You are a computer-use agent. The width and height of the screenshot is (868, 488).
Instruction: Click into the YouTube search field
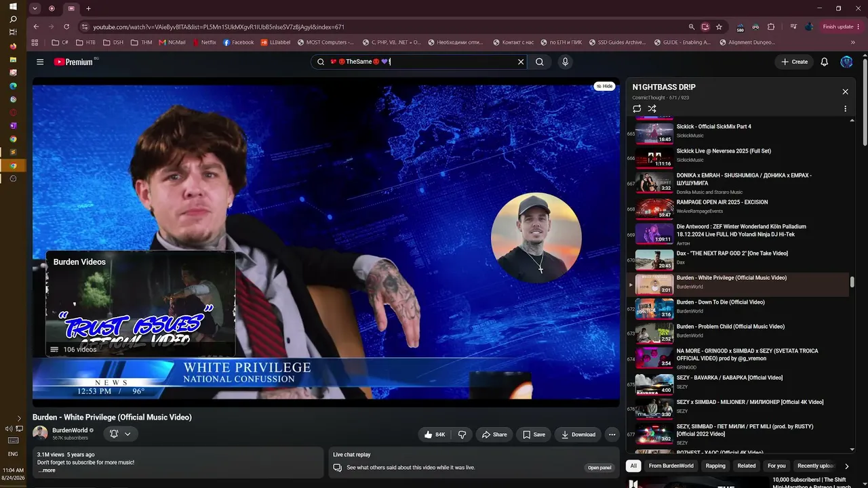tap(420, 62)
